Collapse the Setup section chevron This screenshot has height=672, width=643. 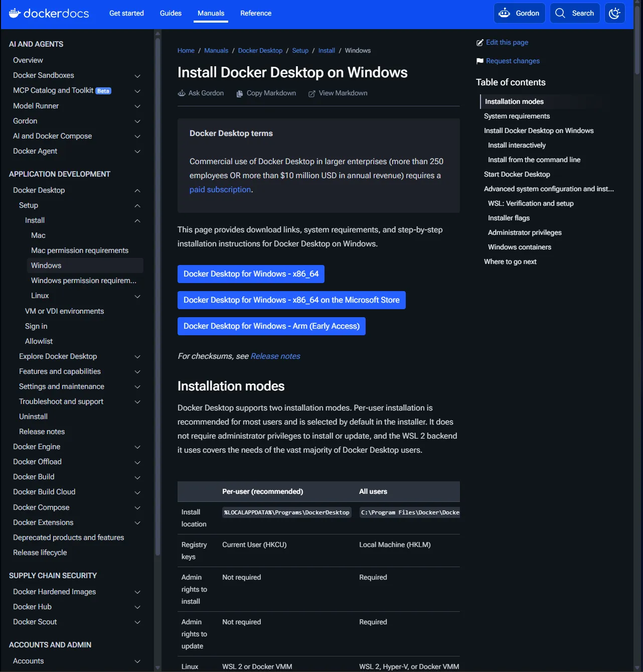pos(137,205)
